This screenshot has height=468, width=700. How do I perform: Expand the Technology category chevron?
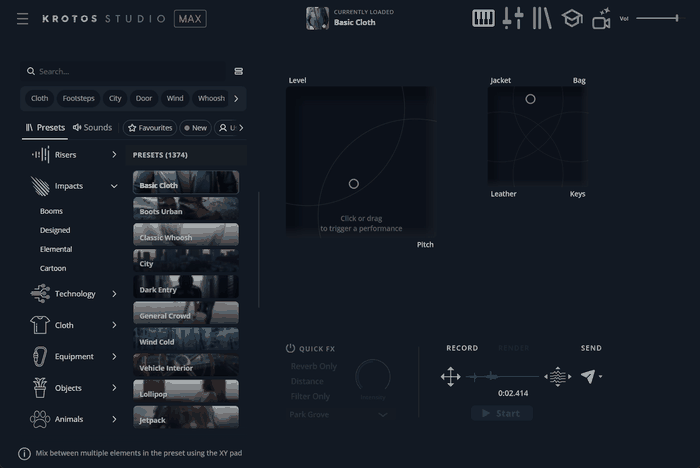(x=114, y=294)
